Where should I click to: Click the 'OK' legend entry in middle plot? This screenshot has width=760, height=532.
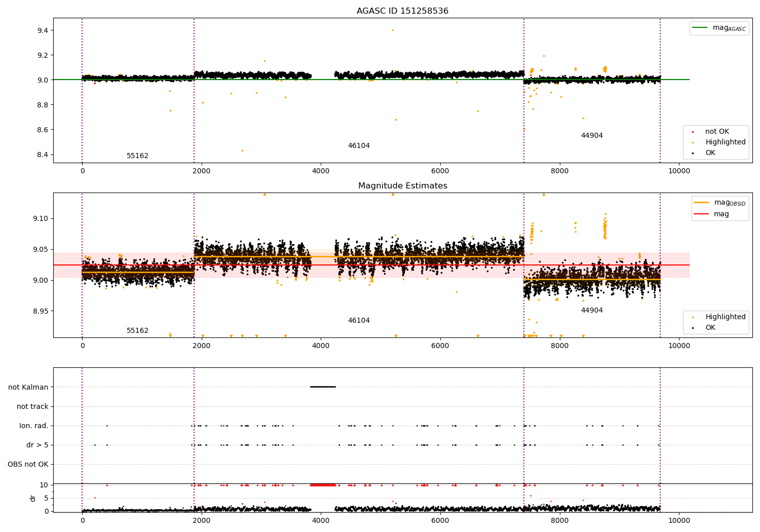click(710, 328)
